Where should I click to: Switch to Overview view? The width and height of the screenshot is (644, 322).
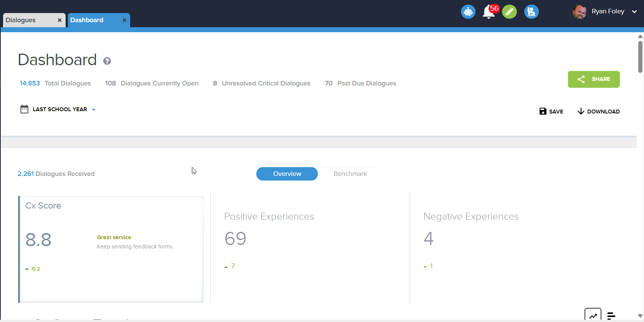287,174
